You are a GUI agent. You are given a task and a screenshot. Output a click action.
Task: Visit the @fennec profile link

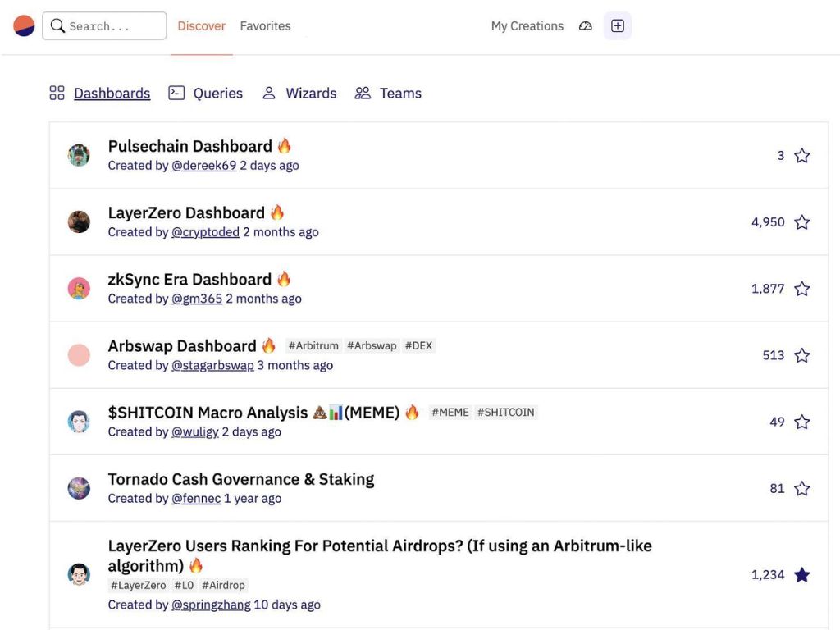(x=196, y=498)
